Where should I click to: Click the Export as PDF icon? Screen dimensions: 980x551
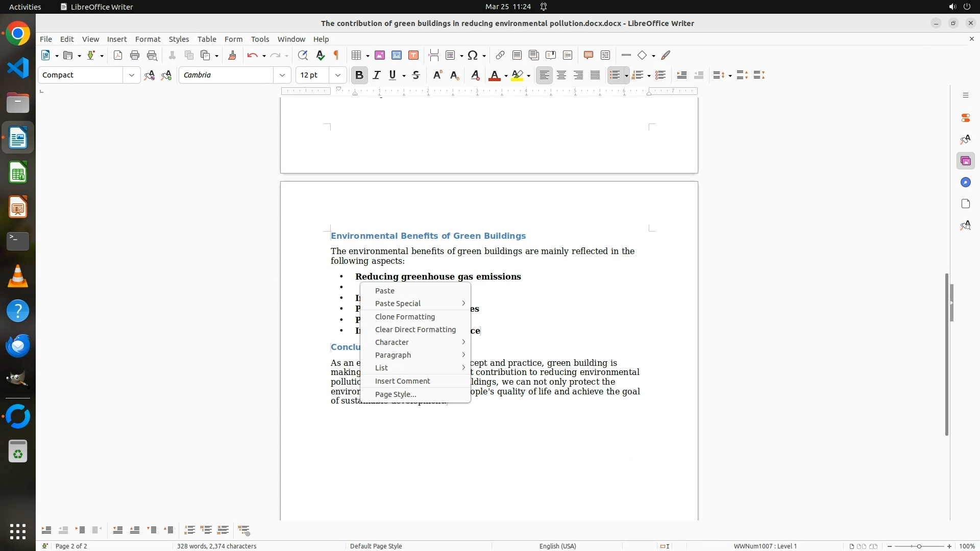point(118,56)
